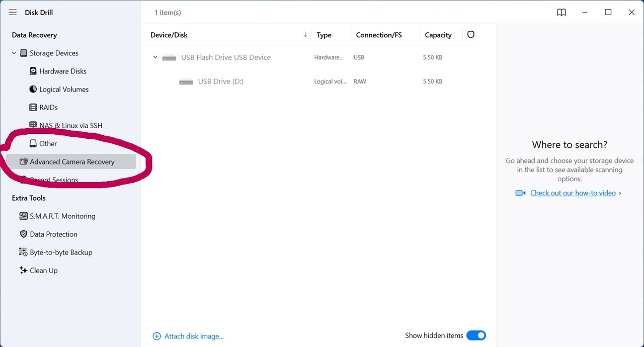Click the Logical Volumes pie icon

pyautogui.click(x=33, y=89)
